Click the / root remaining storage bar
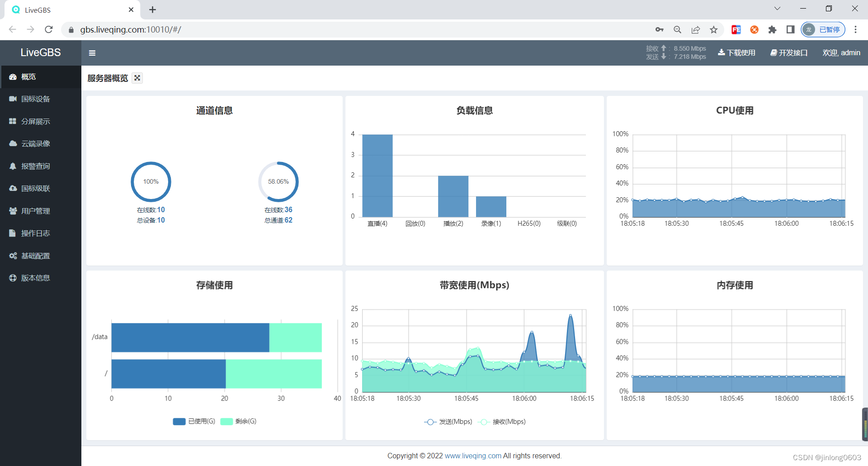This screenshot has width=868, height=466. click(274, 374)
